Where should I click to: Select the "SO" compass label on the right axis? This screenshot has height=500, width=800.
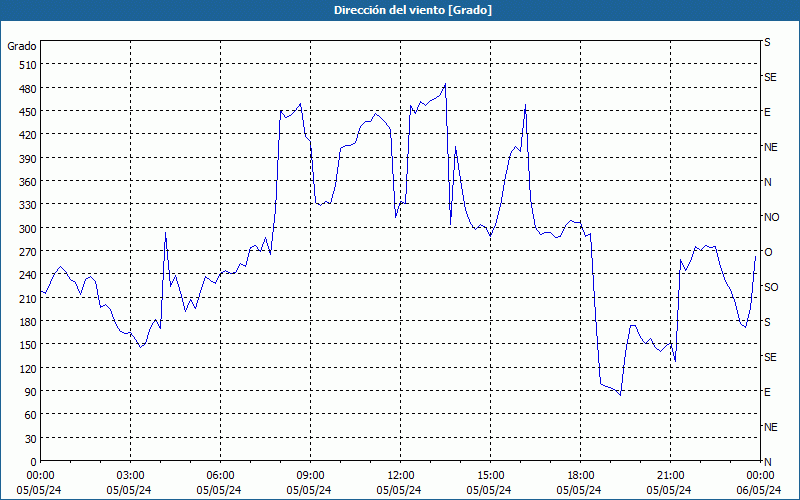point(771,287)
